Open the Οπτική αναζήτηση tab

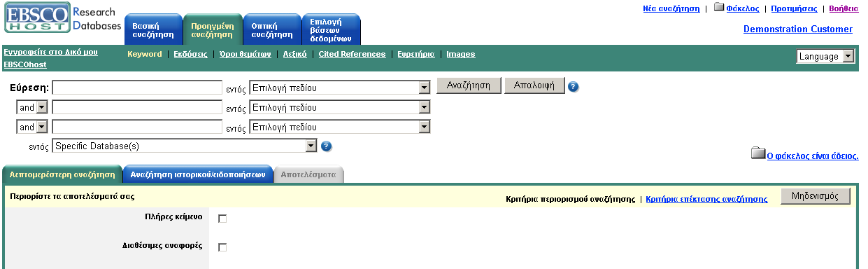pos(271,30)
